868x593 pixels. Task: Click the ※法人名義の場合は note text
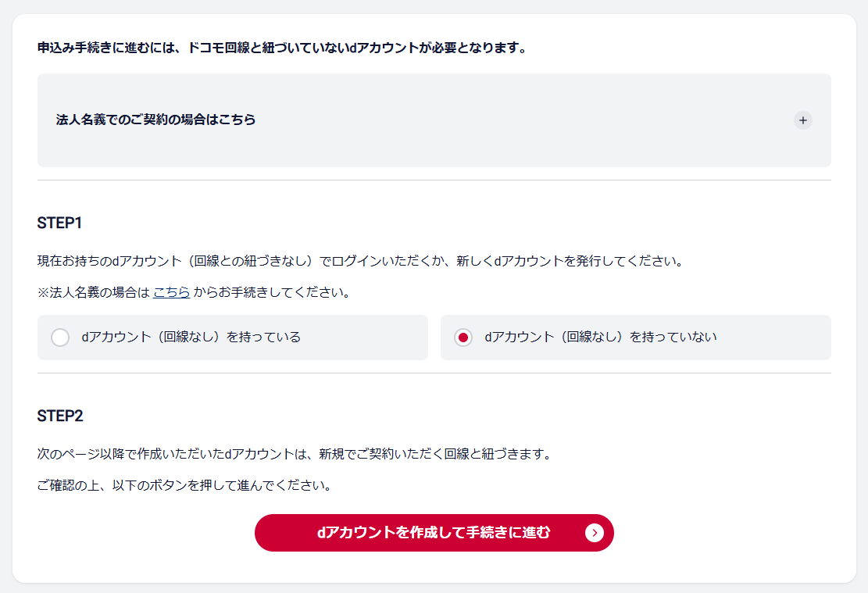pyautogui.click(x=93, y=293)
